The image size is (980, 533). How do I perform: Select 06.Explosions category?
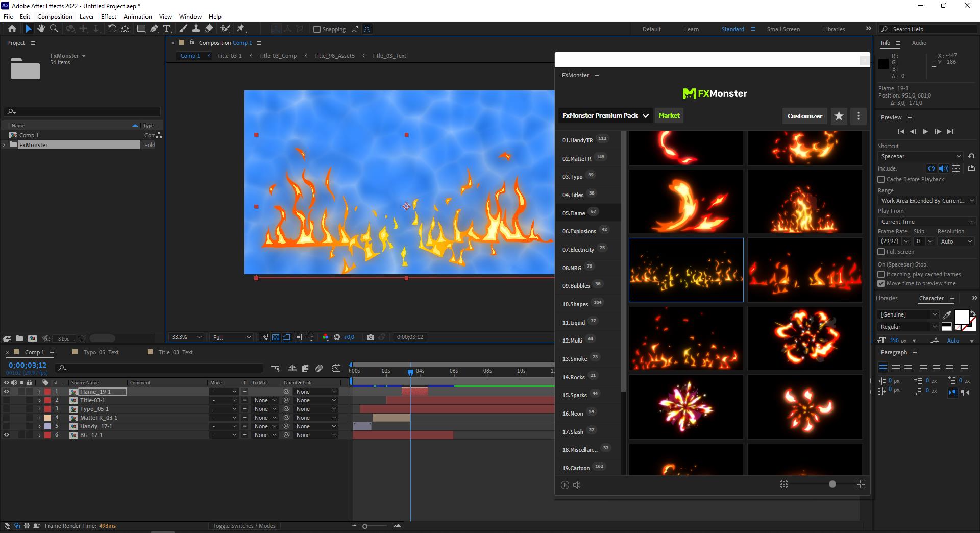[579, 231]
